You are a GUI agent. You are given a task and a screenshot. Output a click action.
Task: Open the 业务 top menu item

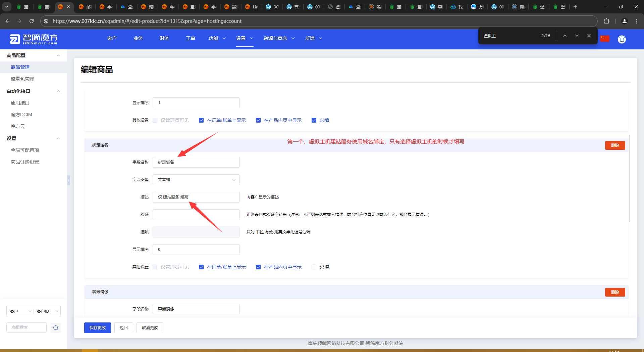tap(138, 38)
